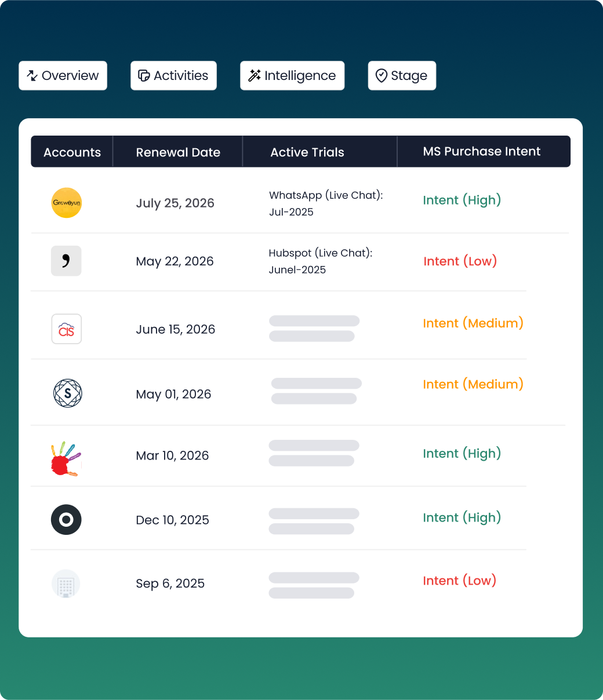Click the WhatsApp (Live Chat) trial entry
Image resolution: width=603 pixels, height=700 pixels.
325,203
